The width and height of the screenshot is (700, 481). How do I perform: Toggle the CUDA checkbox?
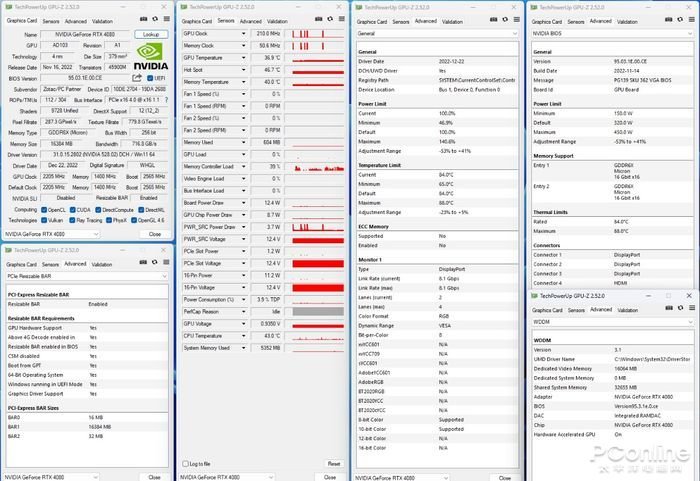tap(72, 210)
